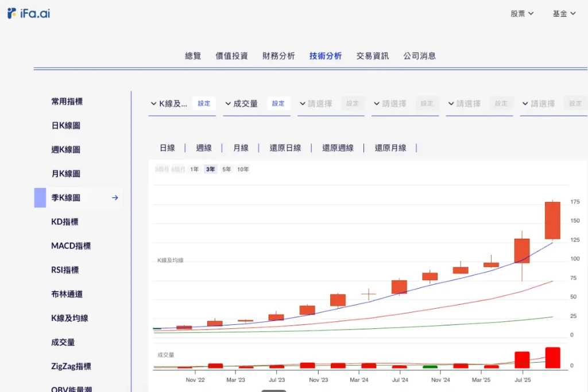Image resolution: width=588 pixels, height=392 pixels.
Task: Click the iFa.ai logo
Action: click(x=29, y=14)
